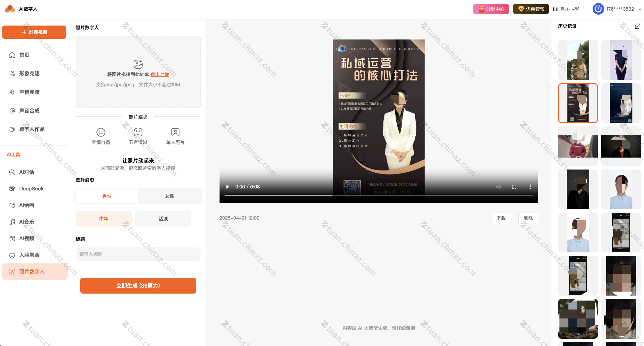Open DeepSeek menu label
The image size is (644, 346).
point(32,189)
